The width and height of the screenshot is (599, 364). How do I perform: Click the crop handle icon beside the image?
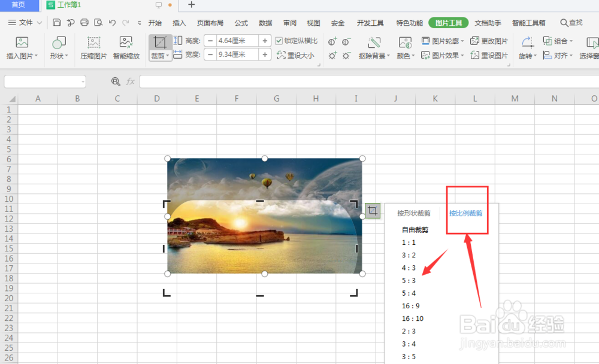pyautogui.click(x=373, y=211)
